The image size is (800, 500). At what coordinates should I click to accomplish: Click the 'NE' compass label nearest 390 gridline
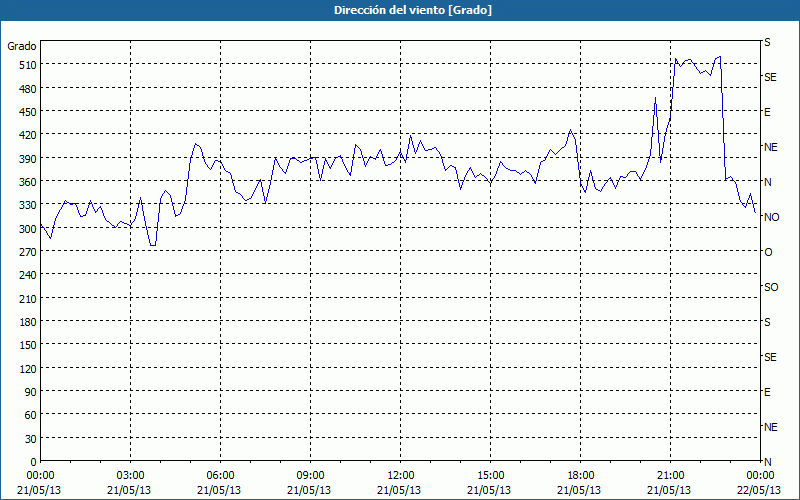coord(771,147)
